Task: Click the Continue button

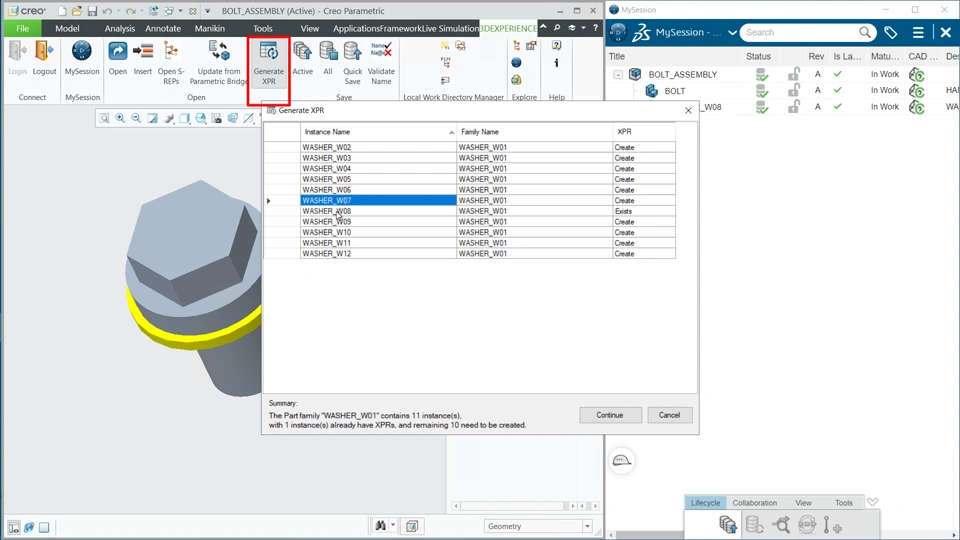Action: click(610, 415)
